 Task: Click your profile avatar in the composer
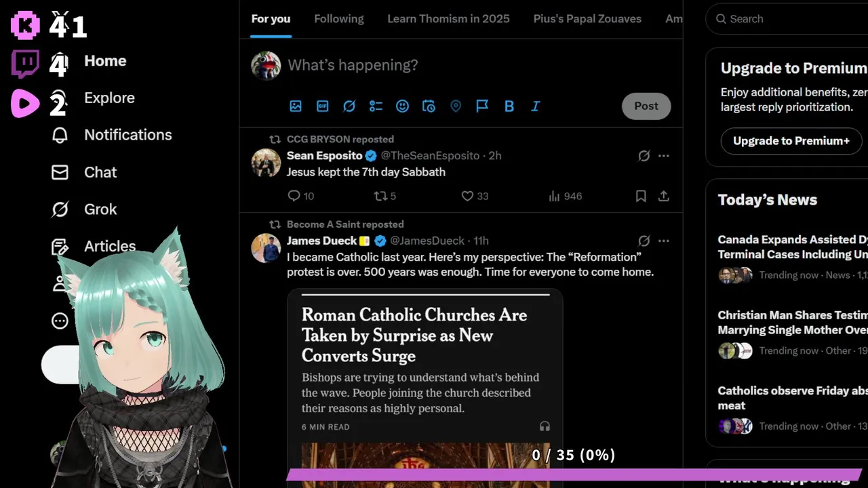click(266, 66)
